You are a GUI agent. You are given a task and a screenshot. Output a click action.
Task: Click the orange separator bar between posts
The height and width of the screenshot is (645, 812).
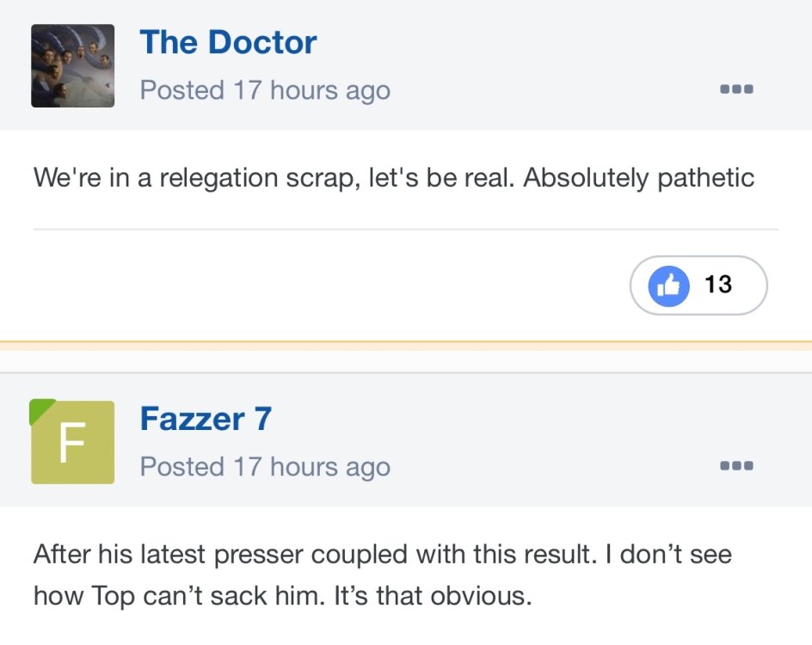coord(406,346)
